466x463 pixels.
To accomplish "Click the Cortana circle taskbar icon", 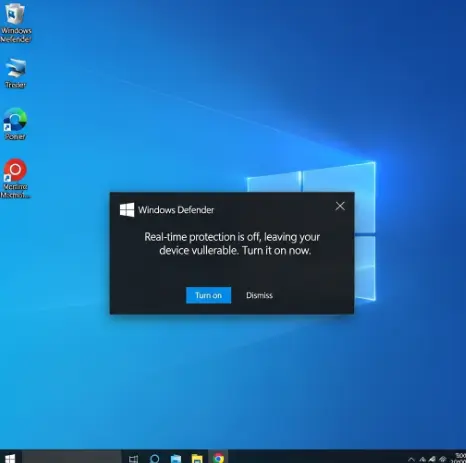I will [x=155, y=459].
